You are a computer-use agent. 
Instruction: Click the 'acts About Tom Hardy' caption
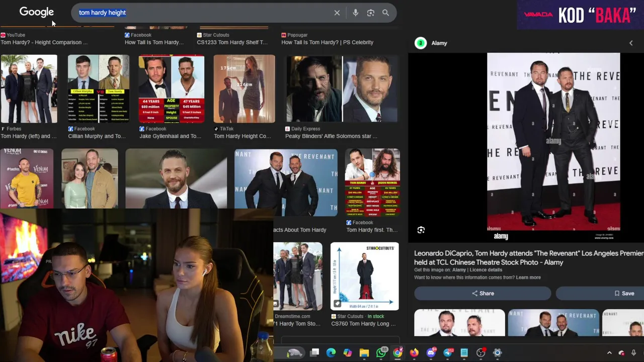tap(300, 230)
